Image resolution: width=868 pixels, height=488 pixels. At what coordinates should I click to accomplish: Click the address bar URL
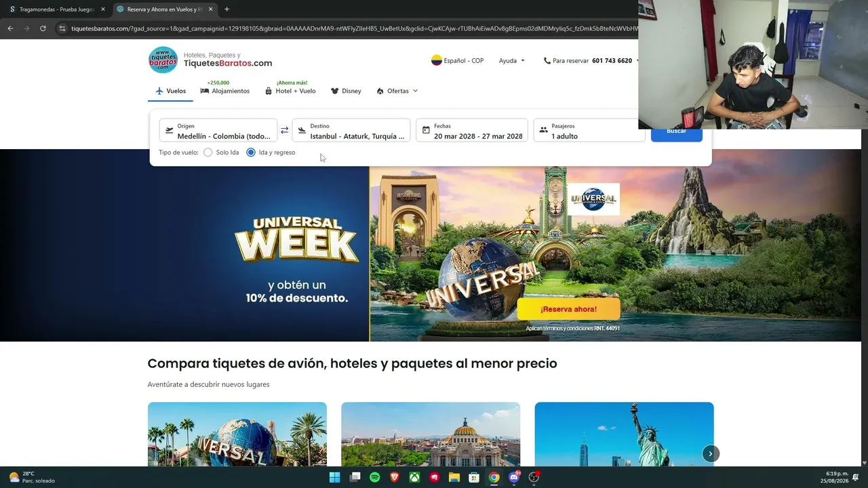[353, 28]
